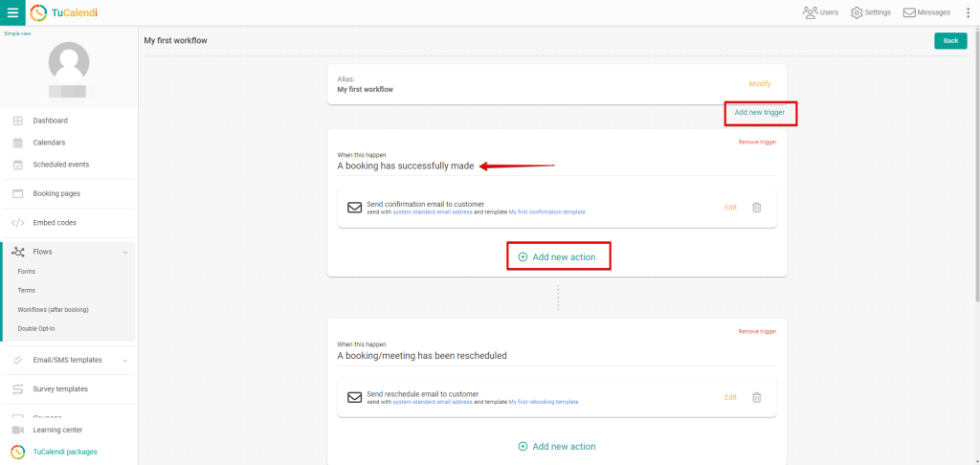Viewport: 980px width, 465px height.
Task: Open the hamburger menu icon
Action: [x=11, y=12]
